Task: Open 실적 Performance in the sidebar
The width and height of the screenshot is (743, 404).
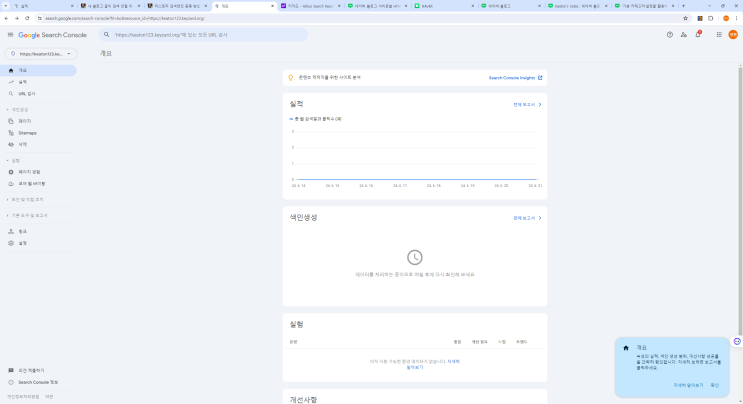Action: point(38,82)
